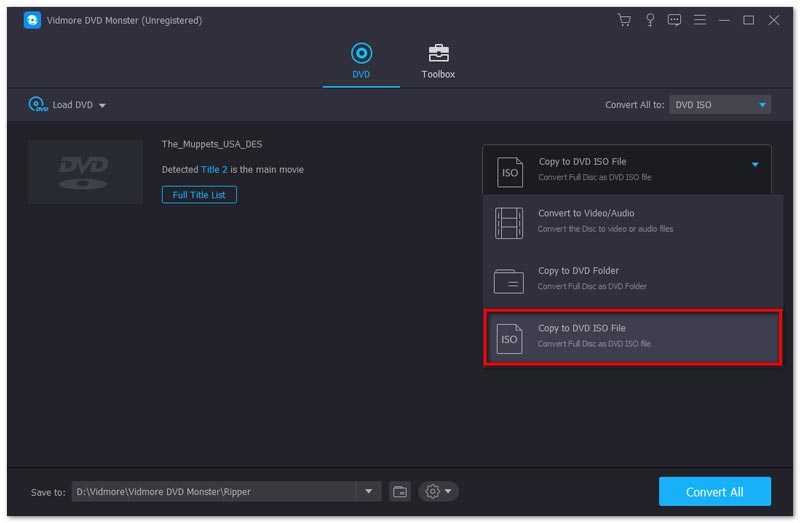Select The_Muppets_USA_DES disc name
Viewport: 800px width, 523px height.
click(x=212, y=144)
